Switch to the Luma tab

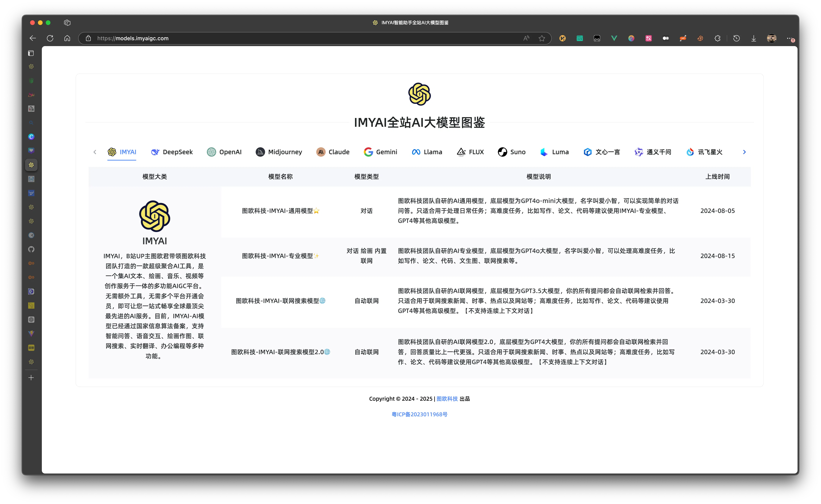(x=554, y=152)
